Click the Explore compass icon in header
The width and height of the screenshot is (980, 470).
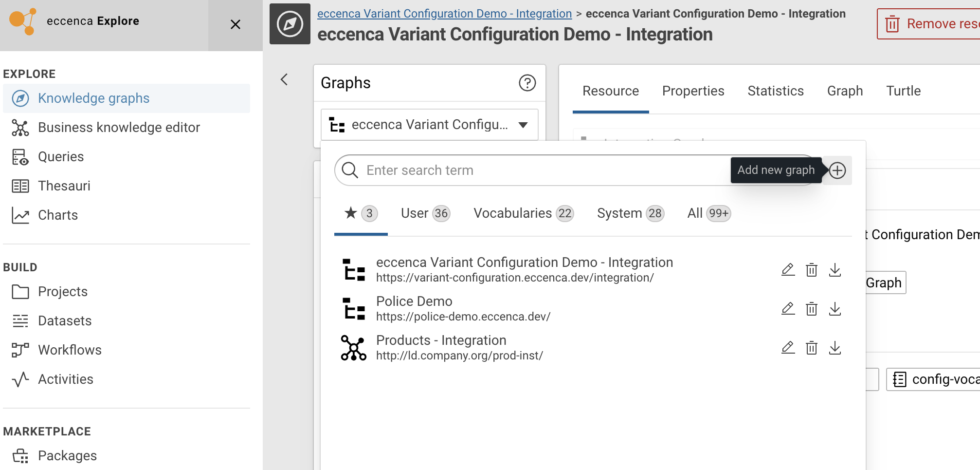[x=290, y=24]
